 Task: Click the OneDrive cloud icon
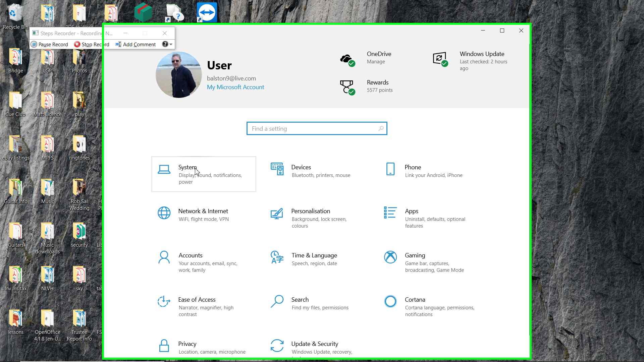(x=347, y=60)
